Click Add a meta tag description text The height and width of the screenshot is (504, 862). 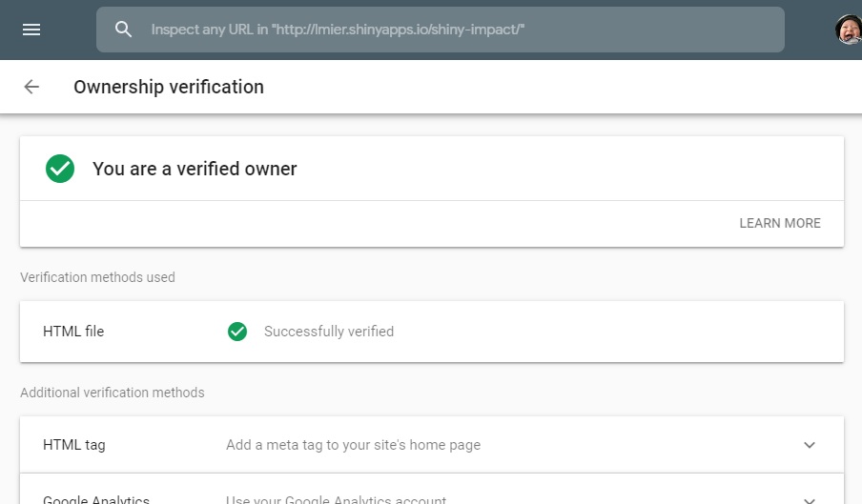[354, 445]
